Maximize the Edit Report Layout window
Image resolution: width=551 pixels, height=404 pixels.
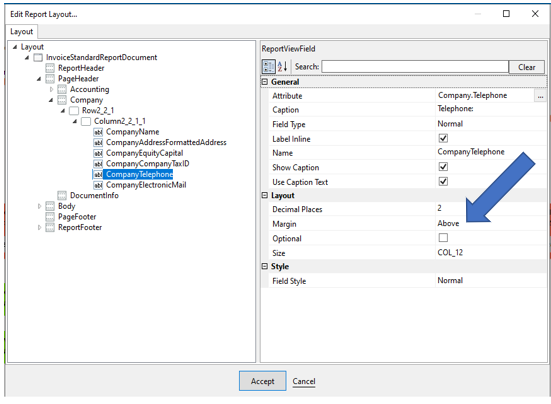click(x=506, y=14)
